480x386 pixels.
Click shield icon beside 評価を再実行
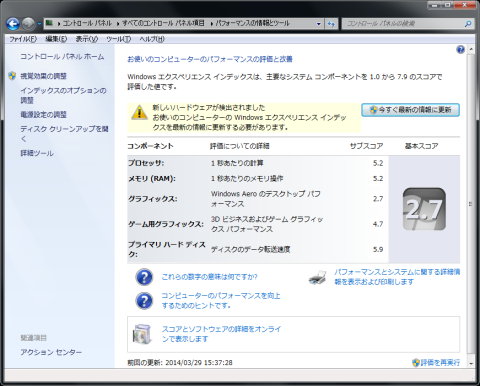(416, 363)
